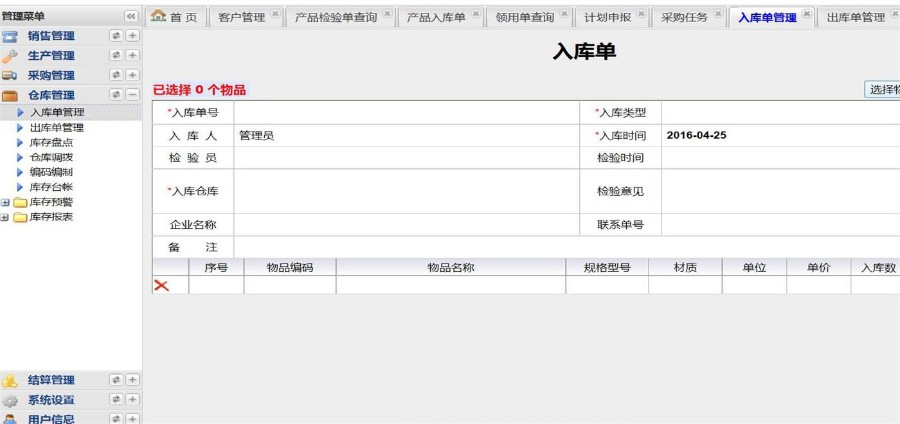This screenshot has width=900, height=424.
Task: Delete item row with red X
Action: click(x=161, y=285)
